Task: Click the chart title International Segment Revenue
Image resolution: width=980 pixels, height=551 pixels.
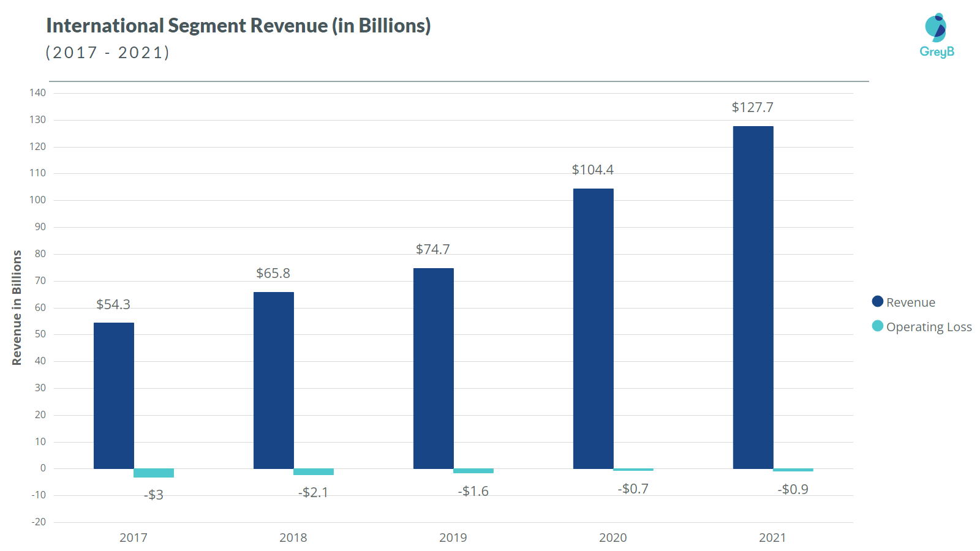Action: [x=238, y=26]
